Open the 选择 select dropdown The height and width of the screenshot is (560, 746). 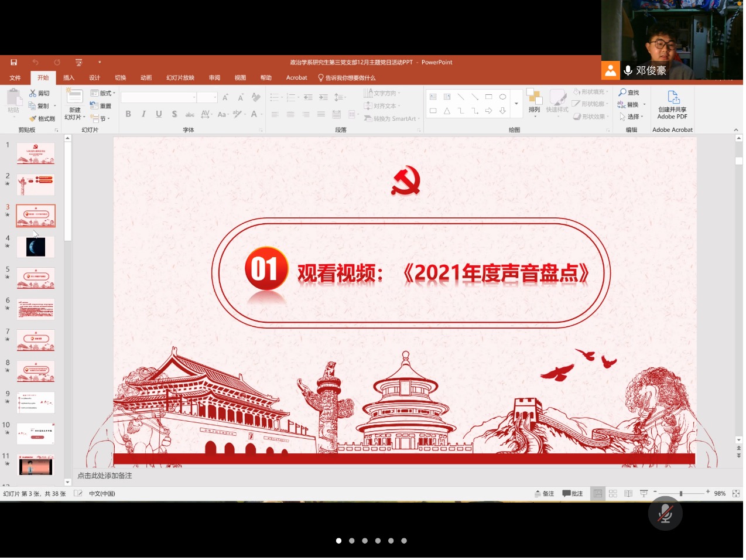(631, 117)
